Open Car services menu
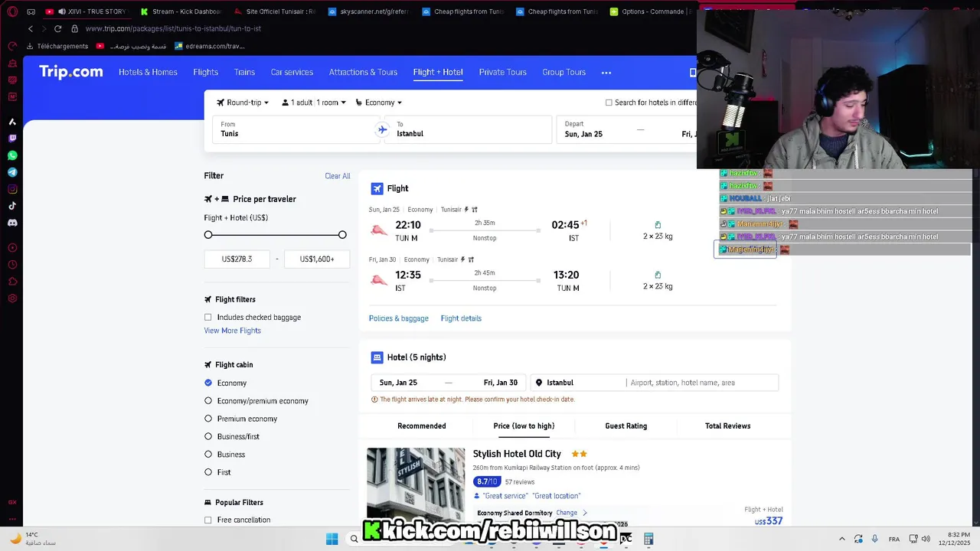 (292, 72)
